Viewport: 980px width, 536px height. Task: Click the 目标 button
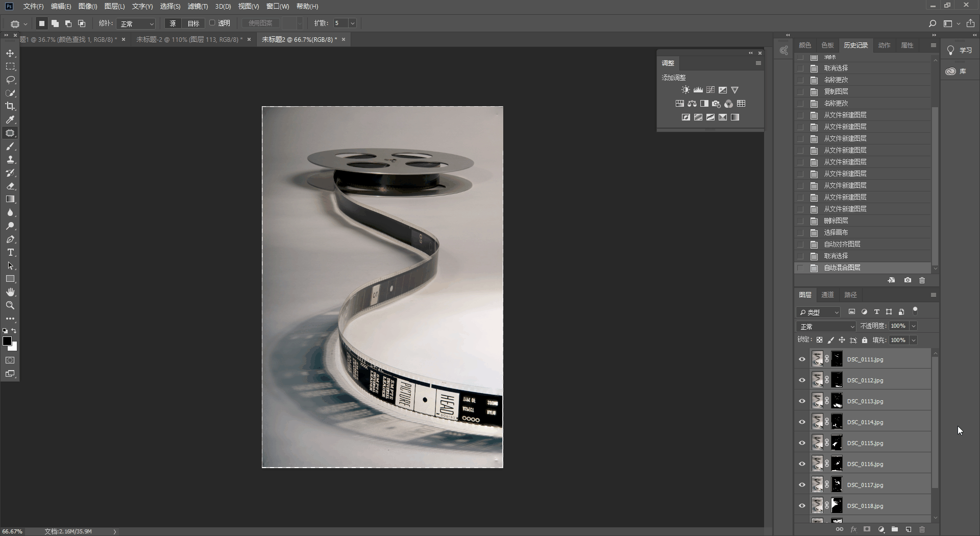pyautogui.click(x=193, y=23)
